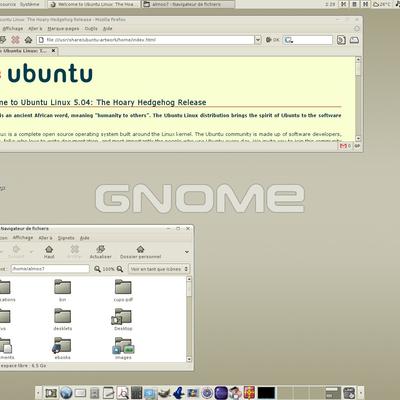This screenshot has height=400, width=400.
Task: Open the Affichage menu in the file browser
Action: (x=23, y=238)
